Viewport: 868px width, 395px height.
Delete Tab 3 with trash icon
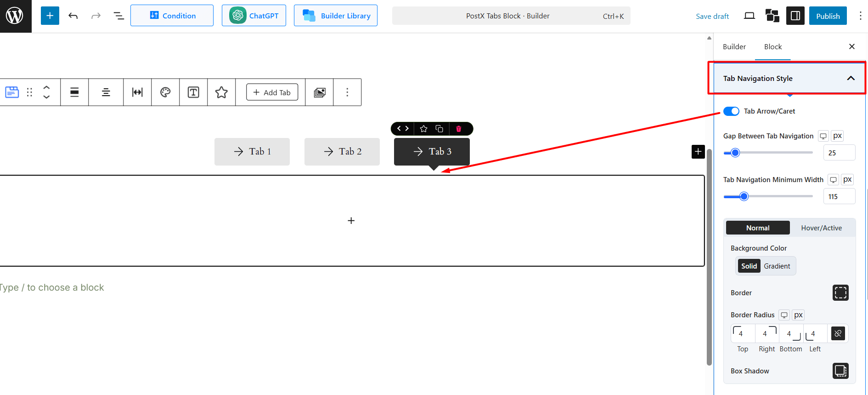458,129
